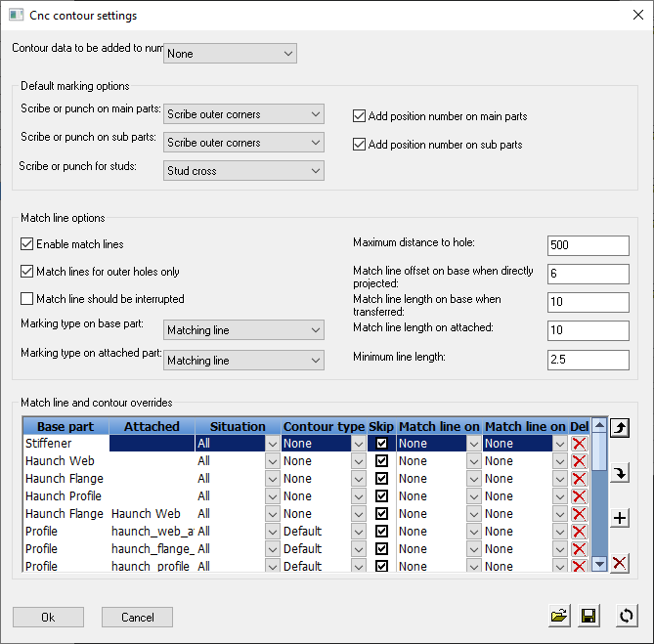Image resolution: width=654 pixels, height=644 pixels.
Task: Move the selected override row up
Action: 619,428
